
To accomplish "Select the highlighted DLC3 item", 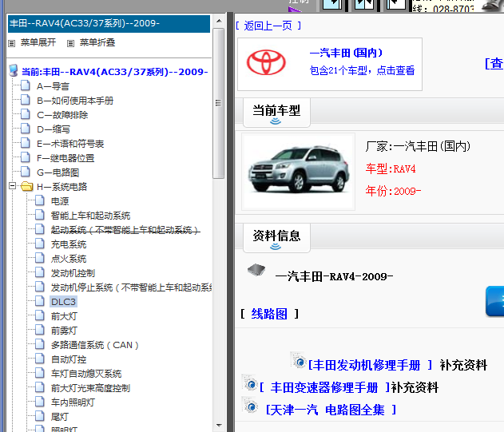I will [x=63, y=302].
